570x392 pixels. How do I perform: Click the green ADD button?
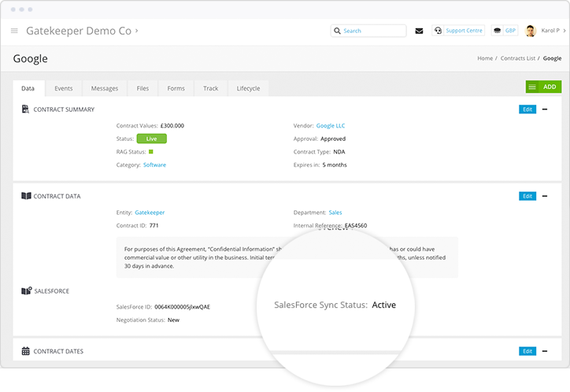(543, 87)
